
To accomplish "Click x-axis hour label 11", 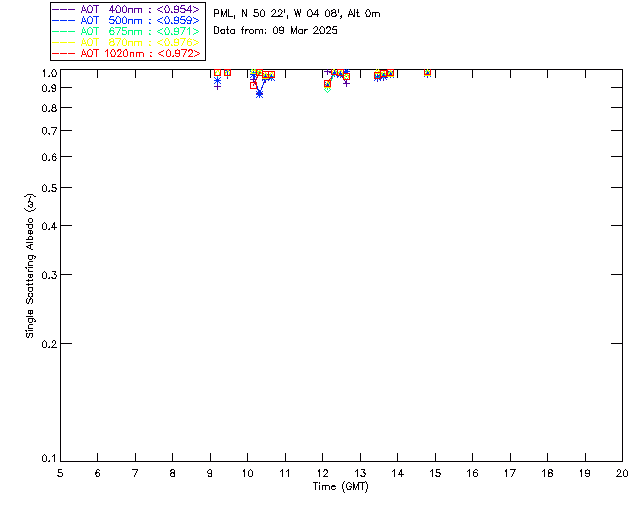I will coord(285,473).
